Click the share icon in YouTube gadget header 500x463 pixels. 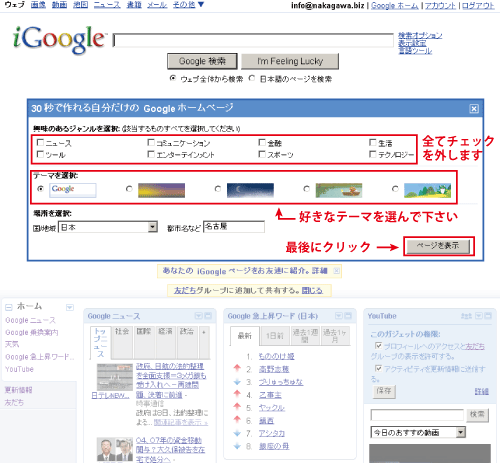click(466, 316)
